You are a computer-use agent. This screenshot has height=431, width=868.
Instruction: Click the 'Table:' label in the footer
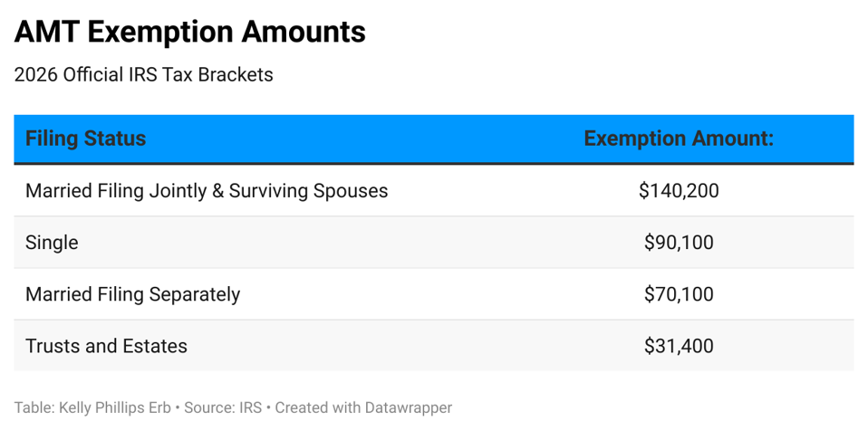34,408
